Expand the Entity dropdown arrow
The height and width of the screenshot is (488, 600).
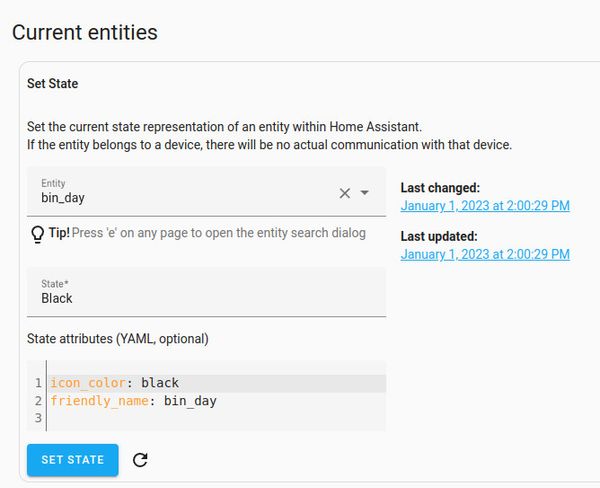pyautogui.click(x=365, y=193)
